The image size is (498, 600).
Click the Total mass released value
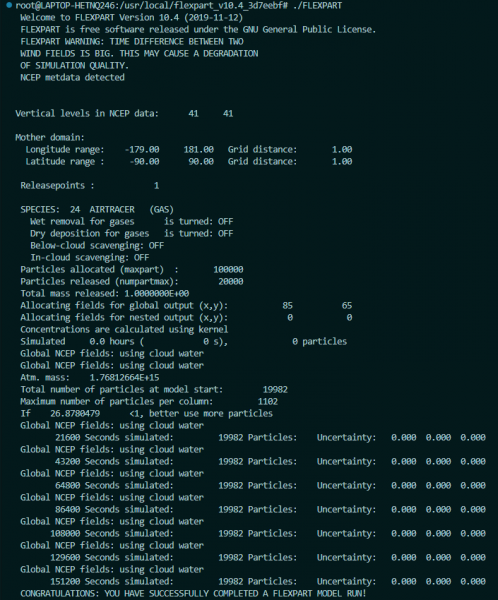click(x=157, y=293)
